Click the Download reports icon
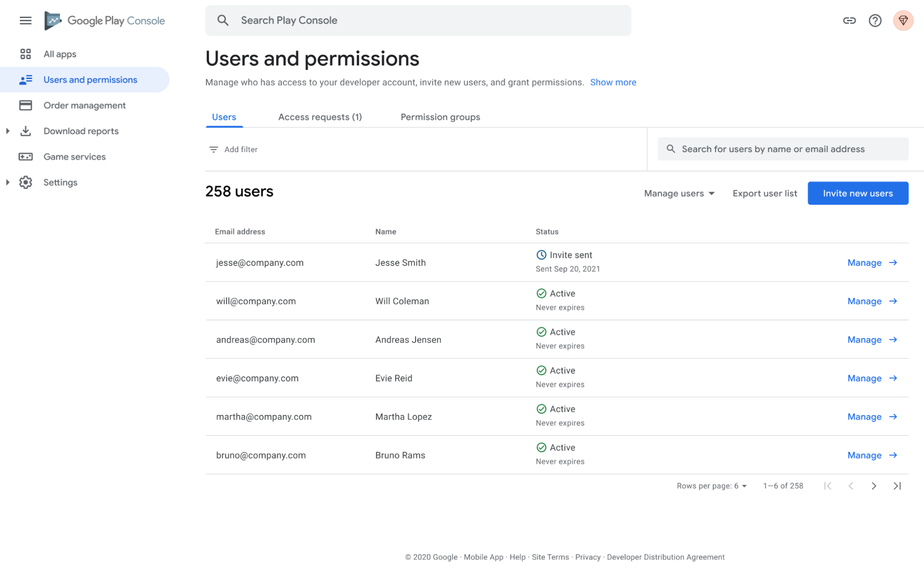The height and width of the screenshot is (578, 924). pyautogui.click(x=24, y=130)
